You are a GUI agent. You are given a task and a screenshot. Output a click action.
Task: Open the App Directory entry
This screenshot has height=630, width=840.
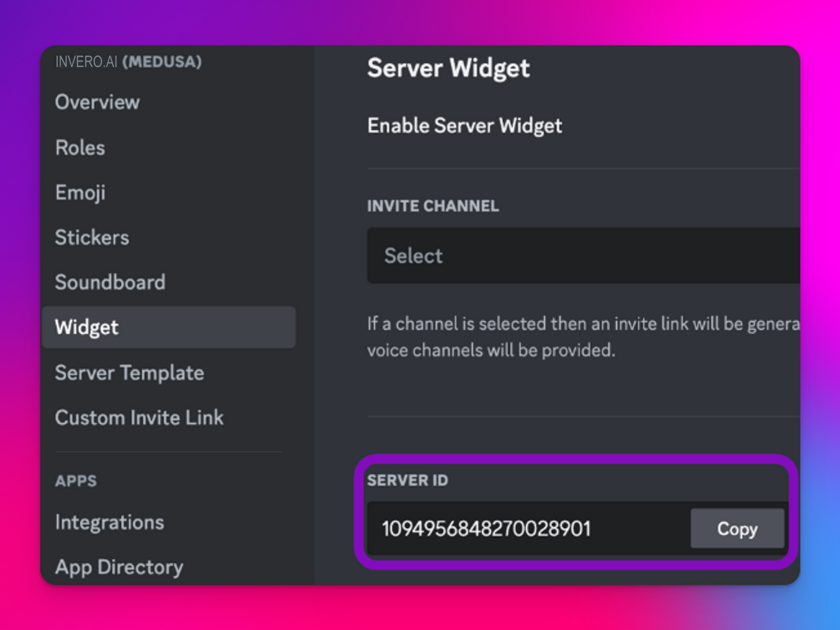(119, 567)
